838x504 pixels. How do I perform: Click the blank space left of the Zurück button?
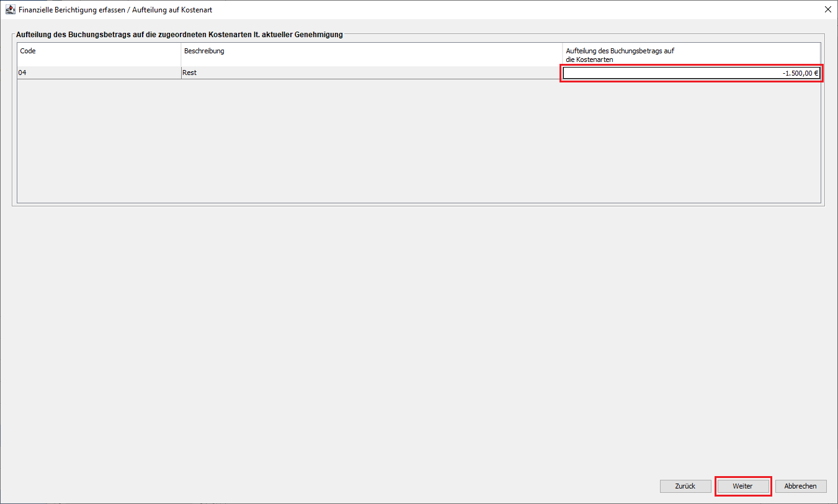pos(496,486)
